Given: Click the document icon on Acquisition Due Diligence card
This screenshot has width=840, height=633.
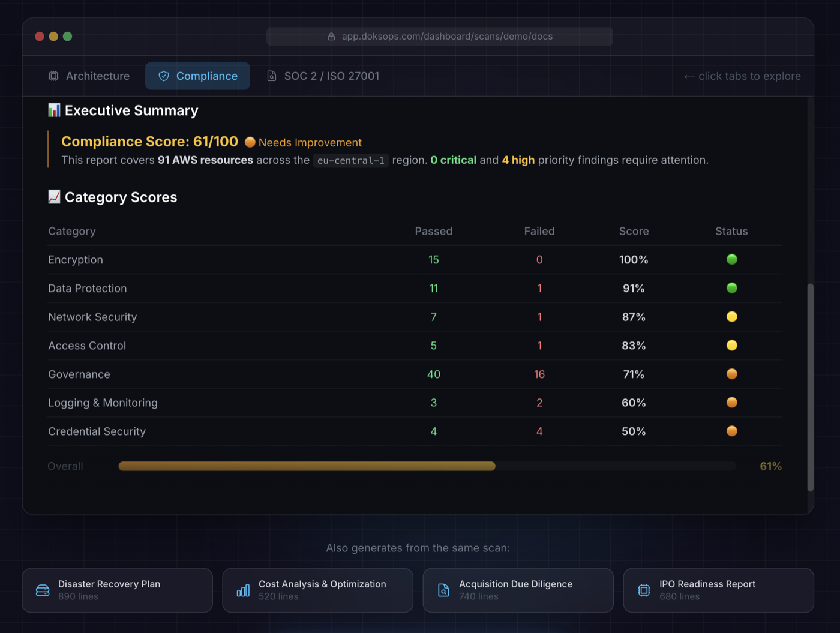Looking at the screenshot, I should pyautogui.click(x=443, y=590).
